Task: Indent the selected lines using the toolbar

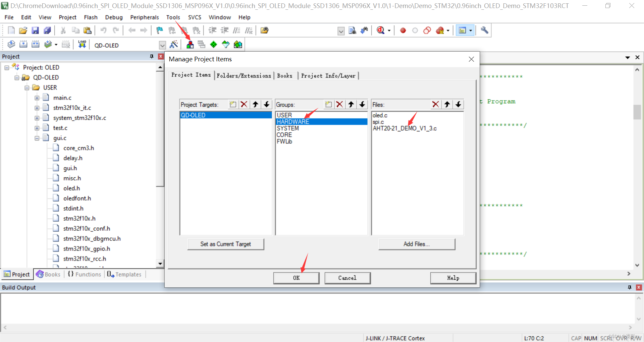Action: click(212, 31)
